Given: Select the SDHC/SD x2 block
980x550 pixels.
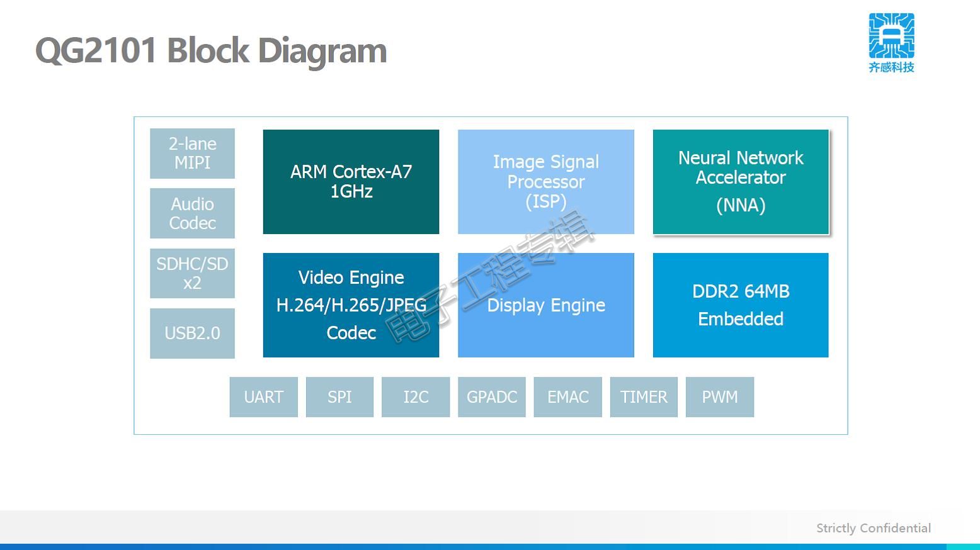Looking at the screenshot, I should tap(192, 273).
